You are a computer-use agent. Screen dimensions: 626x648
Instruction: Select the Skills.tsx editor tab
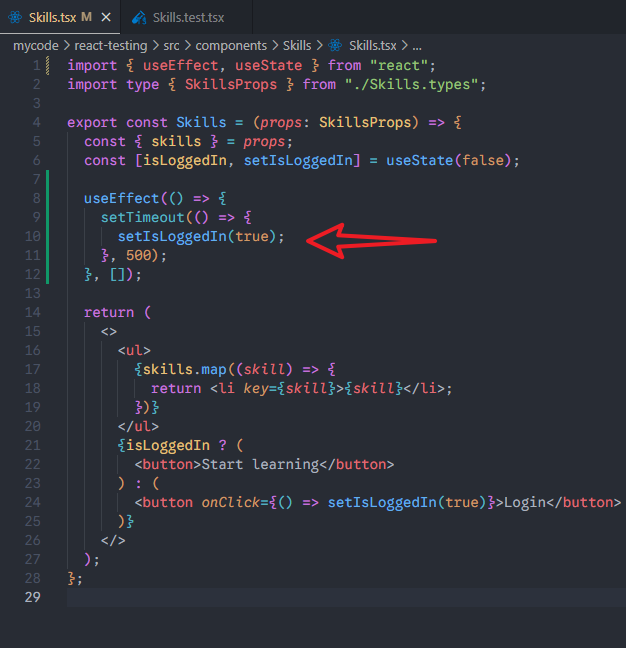[52, 18]
